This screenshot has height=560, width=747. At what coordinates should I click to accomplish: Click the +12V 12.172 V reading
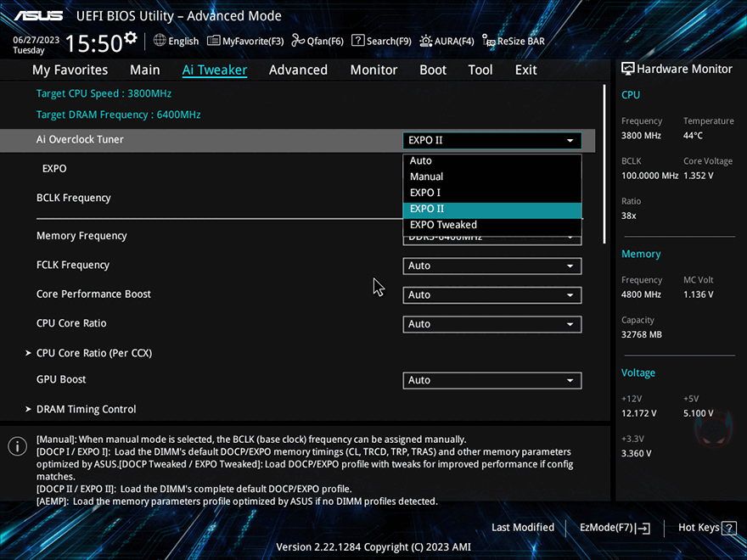[x=638, y=413]
